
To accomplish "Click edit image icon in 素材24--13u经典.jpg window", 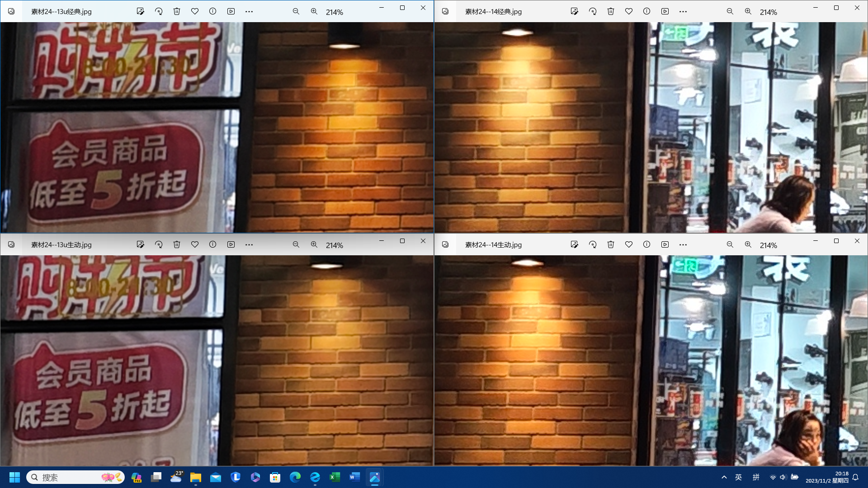I will pyautogui.click(x=141, y=11).
